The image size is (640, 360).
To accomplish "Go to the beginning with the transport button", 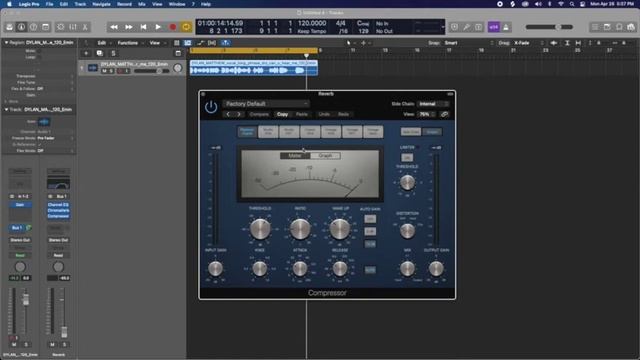I will [x=143, y=27].
